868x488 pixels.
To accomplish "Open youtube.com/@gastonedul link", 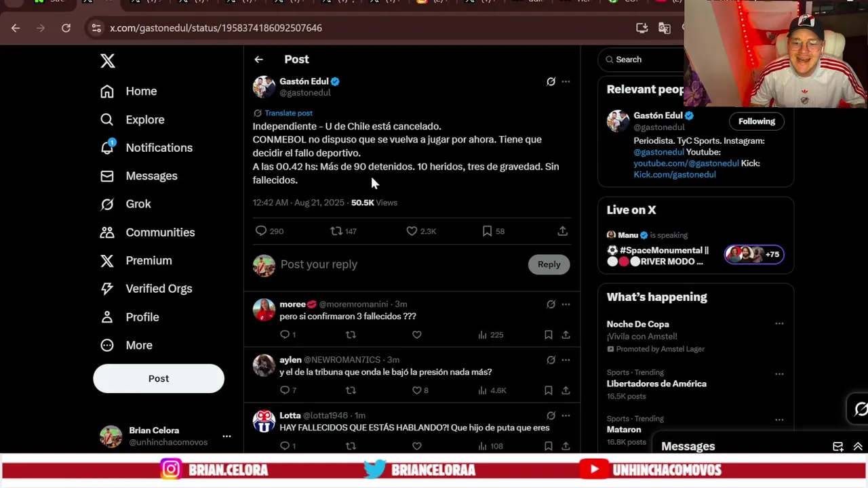I will pos(686,163).
